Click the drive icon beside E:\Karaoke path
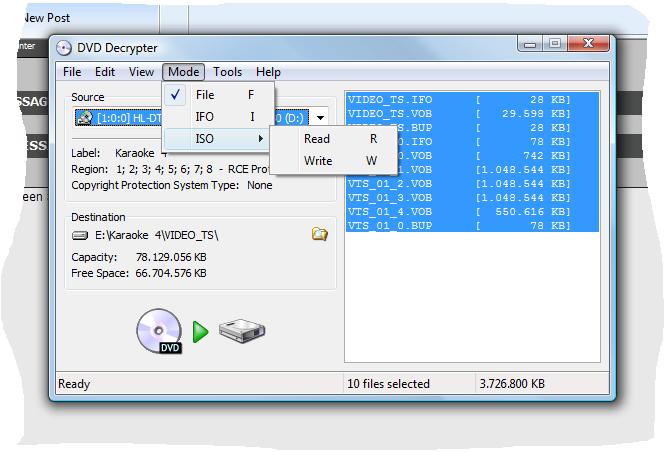This screenshot has height=452, width=666. [80, 235]
